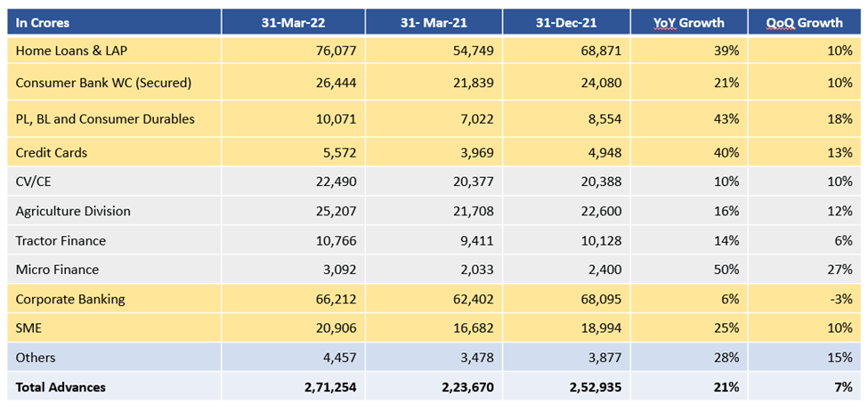The image size is (868, 404).
Task: Click the 2,71,254 total advances value
Action: point(328,387)
